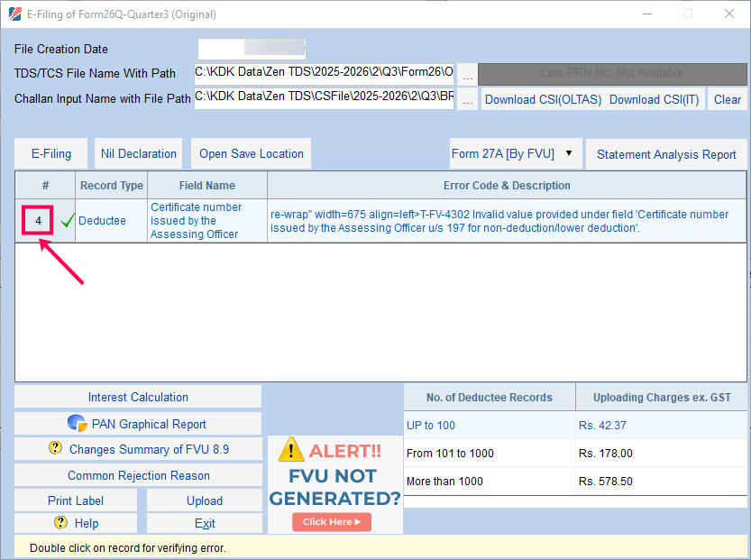Image resolution: width=751 pixels, height=560 pixels.
Task: Select the 'Rs. 42.37' charge cell
Action: click(x=662, y=425)
